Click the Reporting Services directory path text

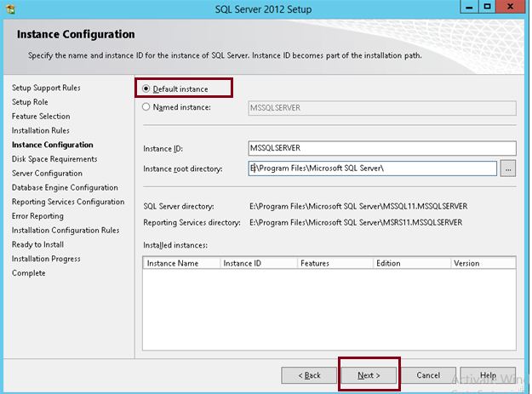click(356, 222)
